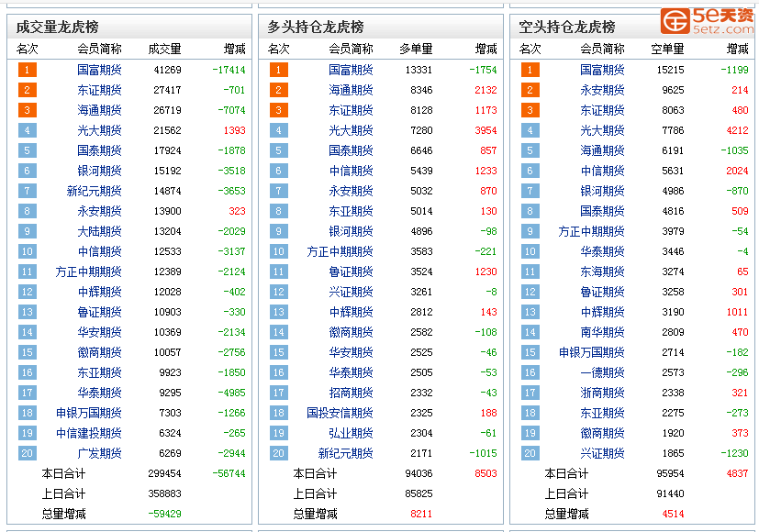
Task: Select total change -59429
Action: pyautogui.click(x=164, y=514)
